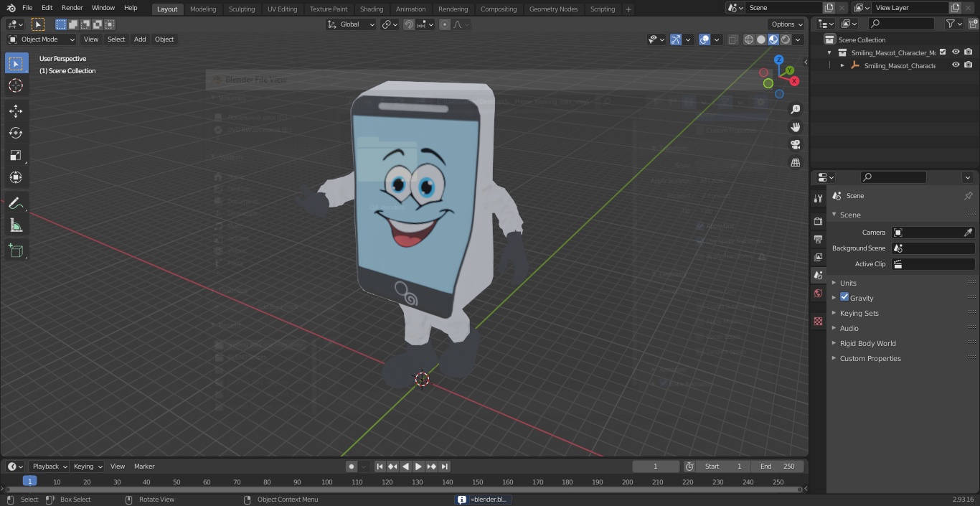Open the Output properties tab
The height and width of the screenshot is (506, 980).
click(818, 239)
